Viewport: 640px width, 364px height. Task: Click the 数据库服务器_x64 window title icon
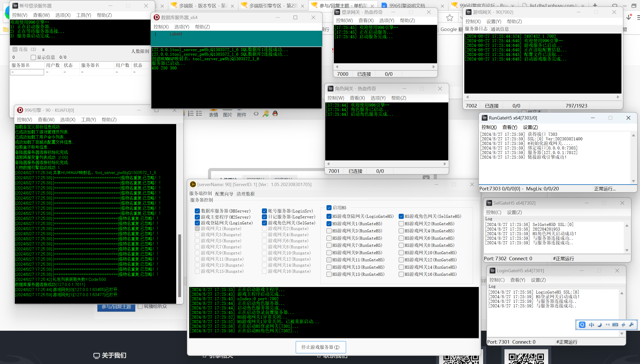(157, 17)
